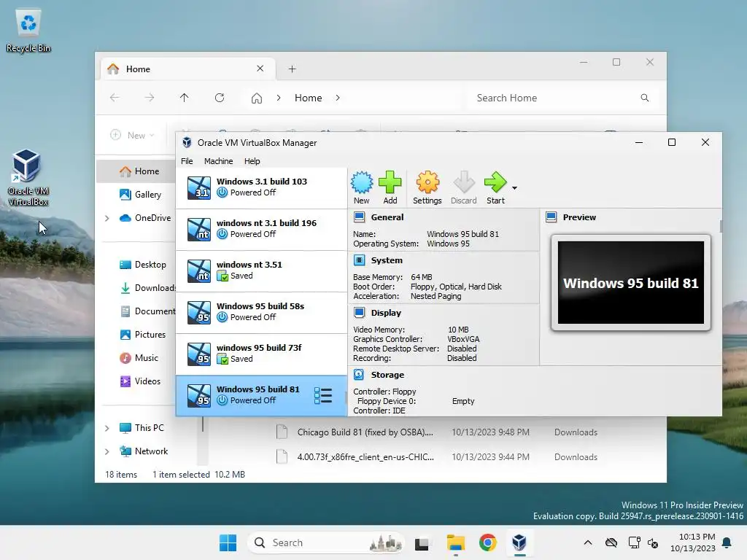The width and height of the screenshot is (747, 560).
Task: Click the Windows 95 build 81 preview thumbnail
Action: click(x=631, y=282)
